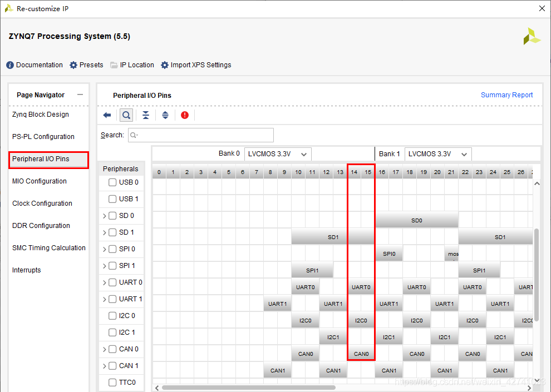Enable the USB 1 checkbox
Viewport: 551px width, 392px height.
point(112,199)
